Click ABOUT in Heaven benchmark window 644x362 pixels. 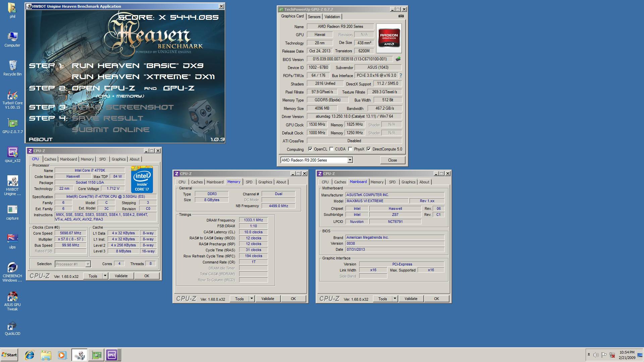click(41, 139)
